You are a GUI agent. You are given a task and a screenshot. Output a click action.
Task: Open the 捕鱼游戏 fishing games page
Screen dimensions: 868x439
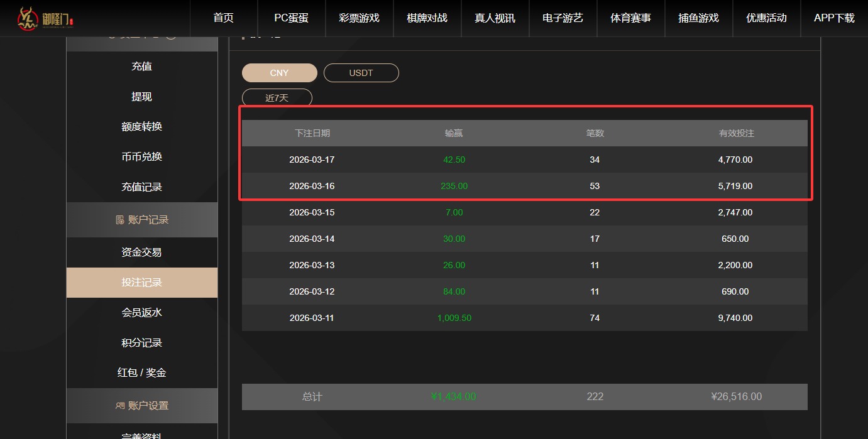[698, 18]
